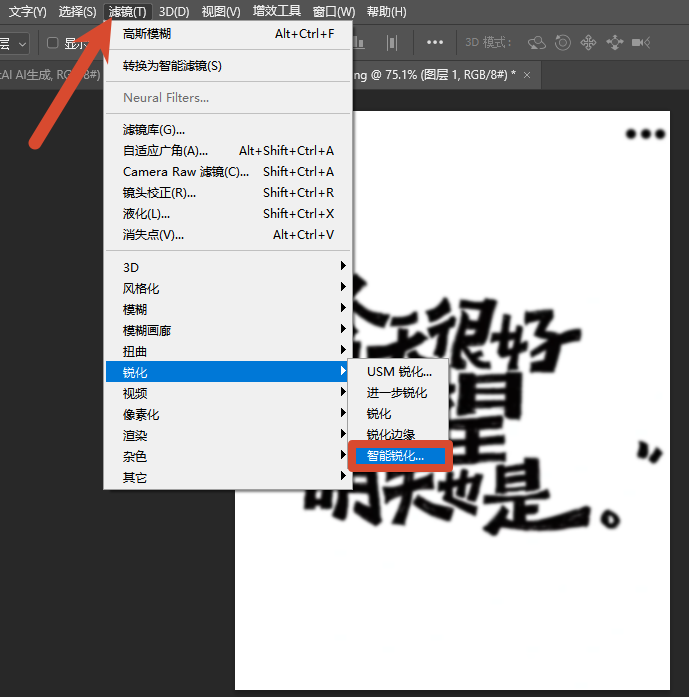The height and width of the screenshot is (697, 689).
Task: Click the distribute vertical spacing icon
Action: (x=392, y=43)
